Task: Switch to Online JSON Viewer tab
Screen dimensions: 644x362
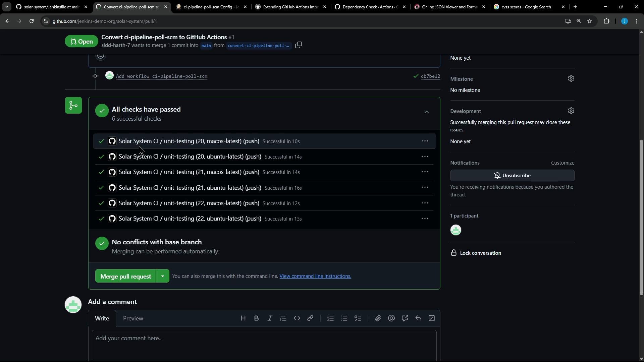Action: (x=449, y=7)
